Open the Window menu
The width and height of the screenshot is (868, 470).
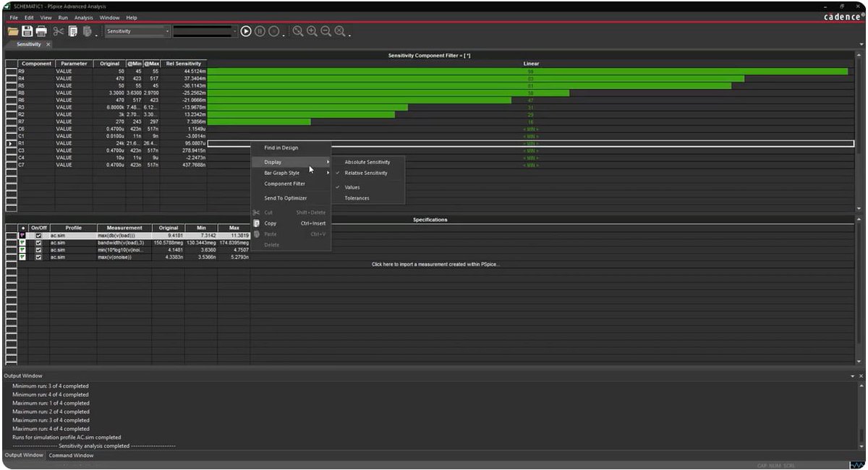[x=110, y=17]
